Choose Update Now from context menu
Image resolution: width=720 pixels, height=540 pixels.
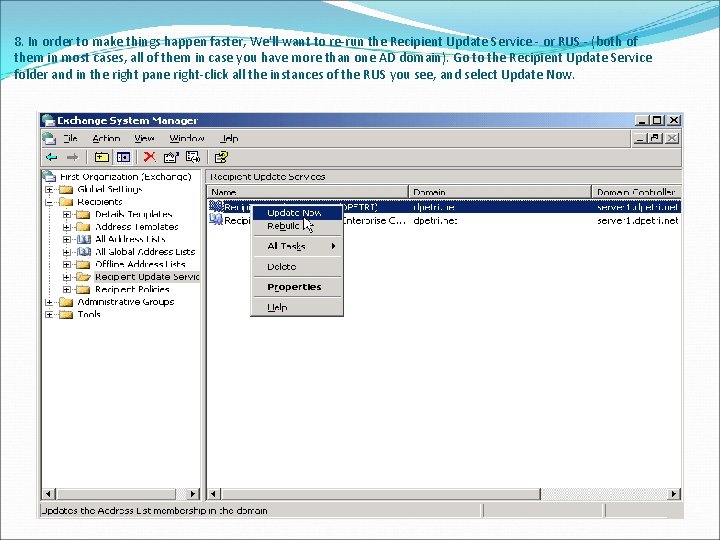pyautogui.click(x=297, y=213)
